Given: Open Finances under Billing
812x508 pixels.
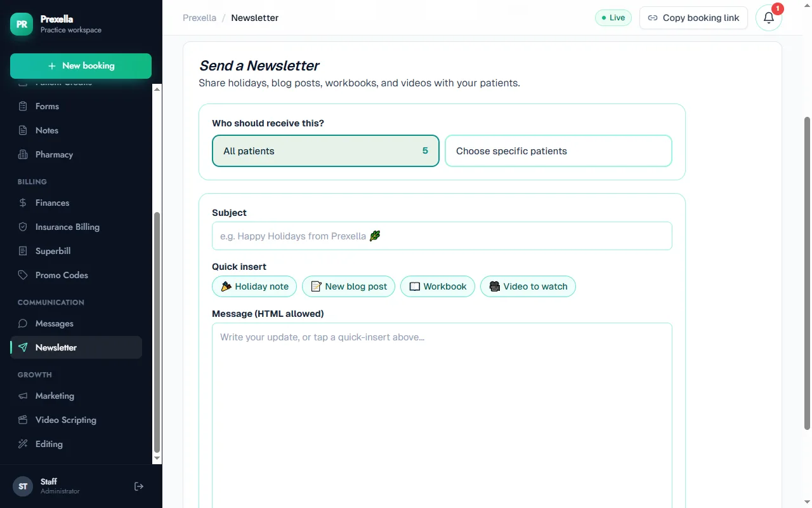Looking at the screenshot, I should [76, 203].
